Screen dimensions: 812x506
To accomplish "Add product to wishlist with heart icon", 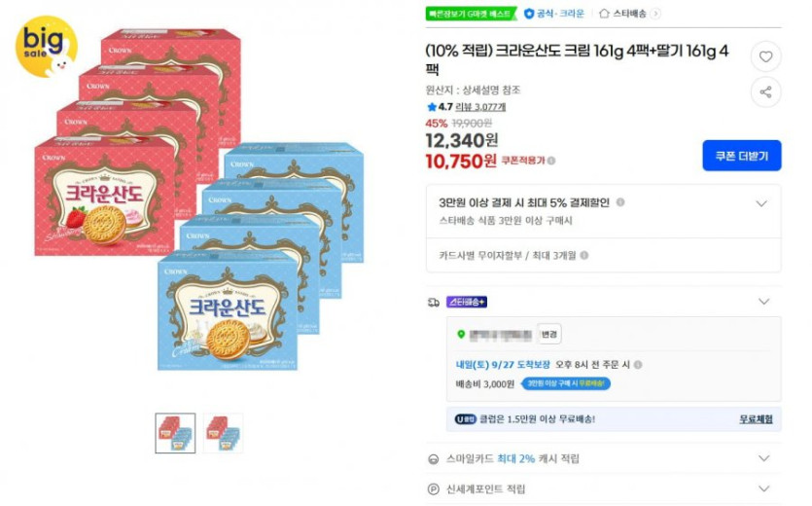I will (x=765, y=56).
